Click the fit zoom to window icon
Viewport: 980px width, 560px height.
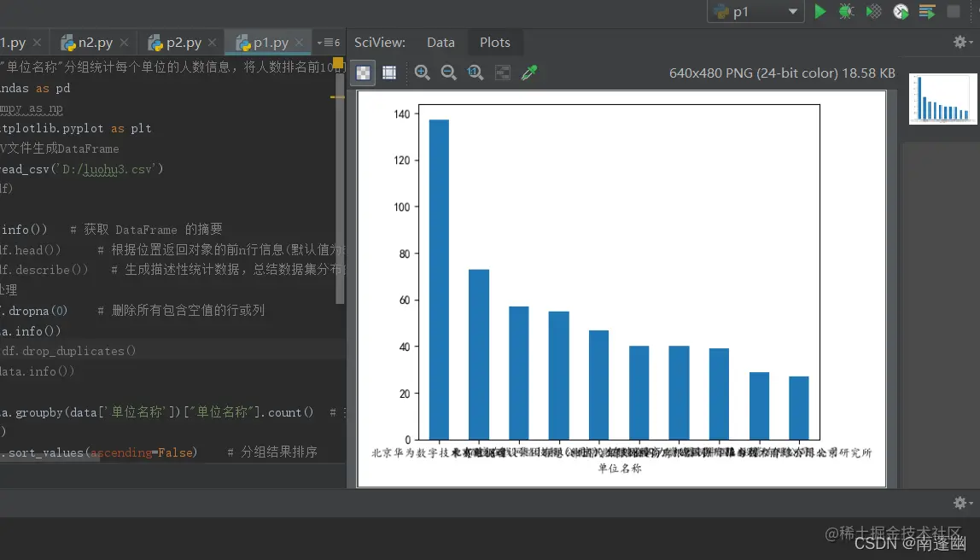tap(503, 73)
